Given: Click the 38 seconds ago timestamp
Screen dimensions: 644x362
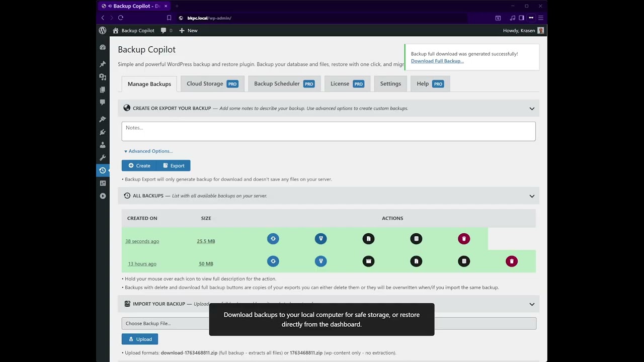Looking at the screenshot, I should 142,241.
